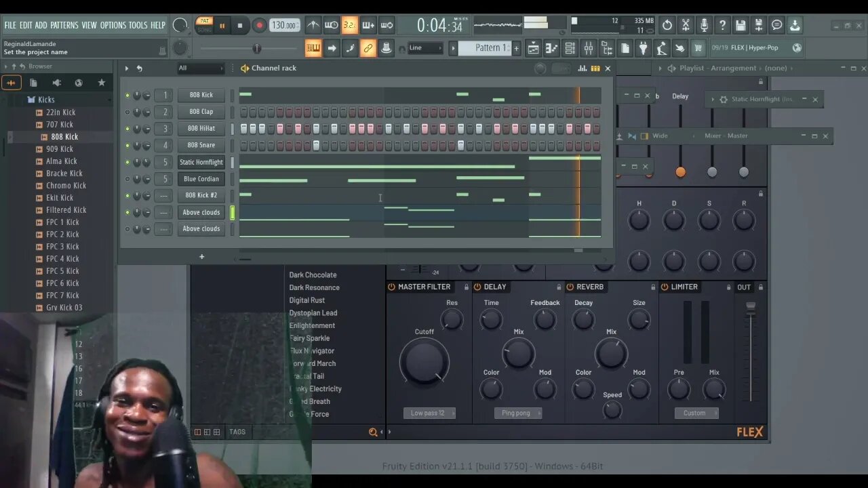868x488 pixels.
Task: Toggle typing keyboard to piano icon
Action: [313, 48]
